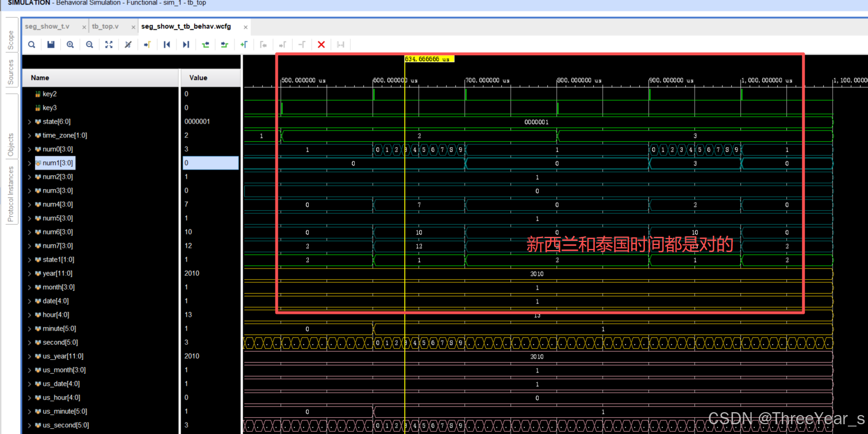Click the value 13 in hour row
Image resolution: width=868 pixels, height=434 pixels.
(188, 315)
